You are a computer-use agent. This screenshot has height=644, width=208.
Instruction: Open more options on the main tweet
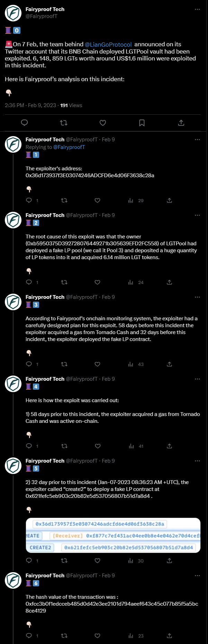click(x=197, y=9)
